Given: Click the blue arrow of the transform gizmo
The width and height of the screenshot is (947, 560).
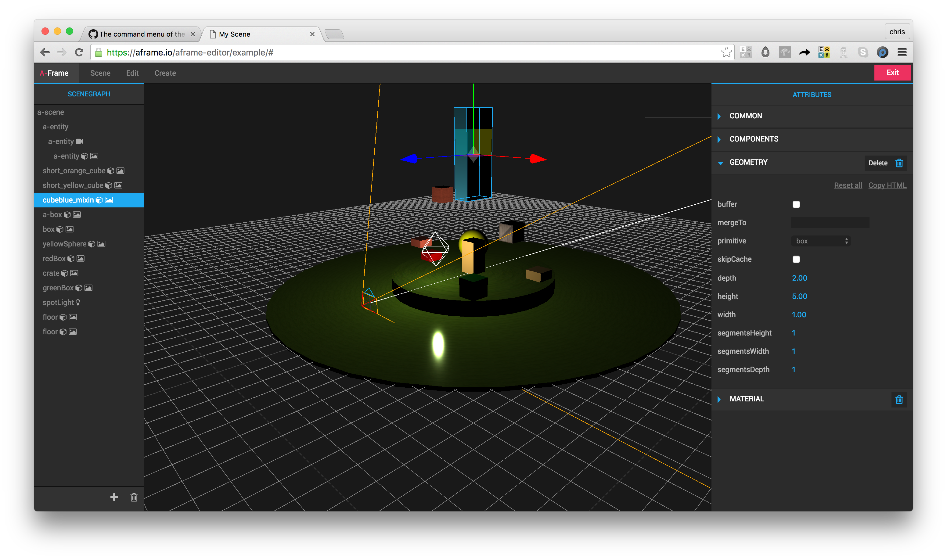Looking at the screenshot, I should click(x=410, y=159).
